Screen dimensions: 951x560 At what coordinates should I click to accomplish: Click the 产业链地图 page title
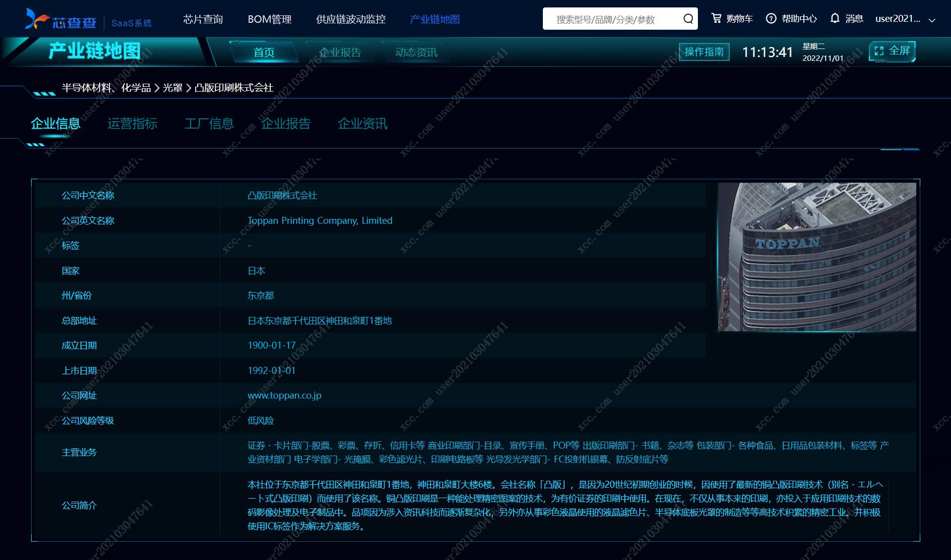95,51
